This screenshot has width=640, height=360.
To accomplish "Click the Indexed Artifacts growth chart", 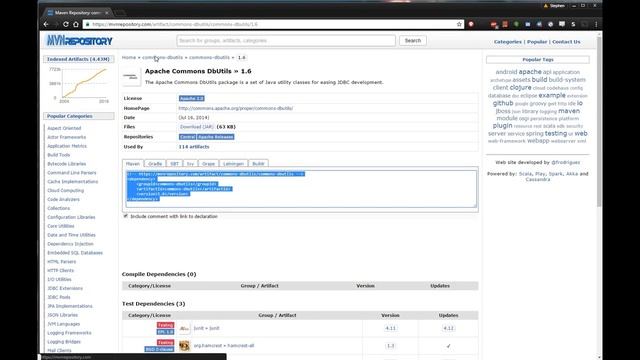I will (x=80, y=85).
